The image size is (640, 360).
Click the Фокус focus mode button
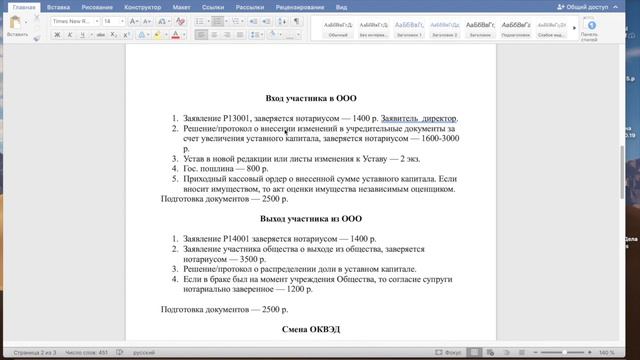(x=448, y=352)
